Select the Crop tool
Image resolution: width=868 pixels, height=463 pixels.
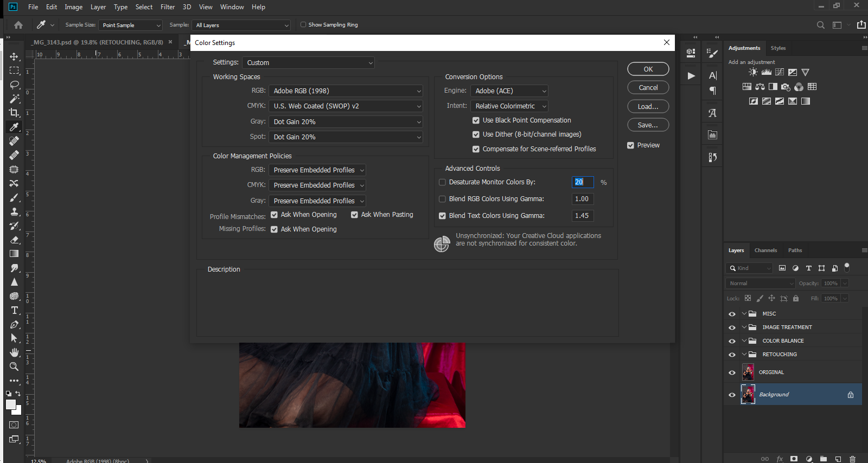tap(14, 113)
